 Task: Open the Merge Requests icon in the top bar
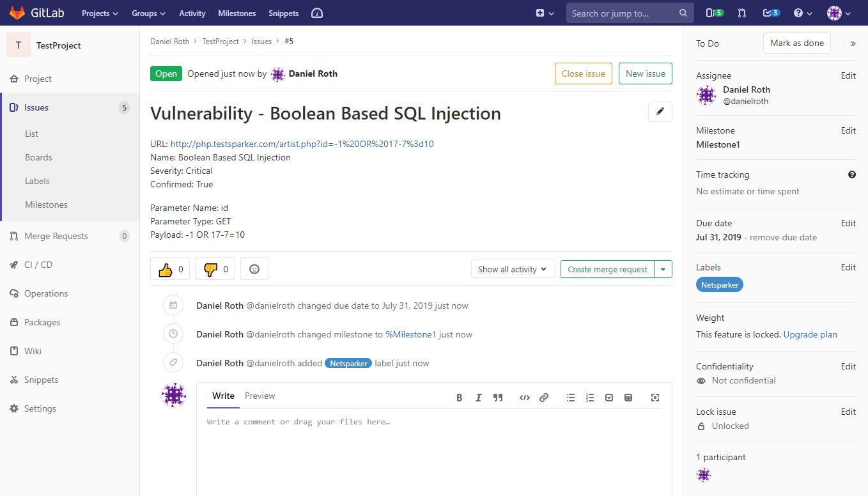741,13
